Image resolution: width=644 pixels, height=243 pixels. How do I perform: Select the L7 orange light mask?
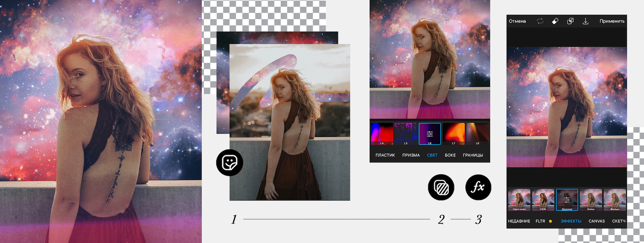[454, 134]
